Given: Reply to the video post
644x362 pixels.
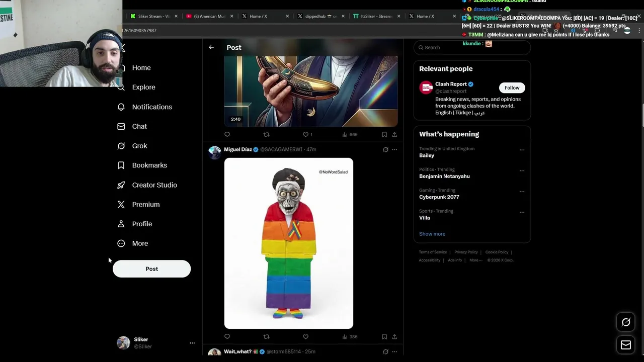Looking at the screenshot, I should pyautogui.click(x=227, y=134).
